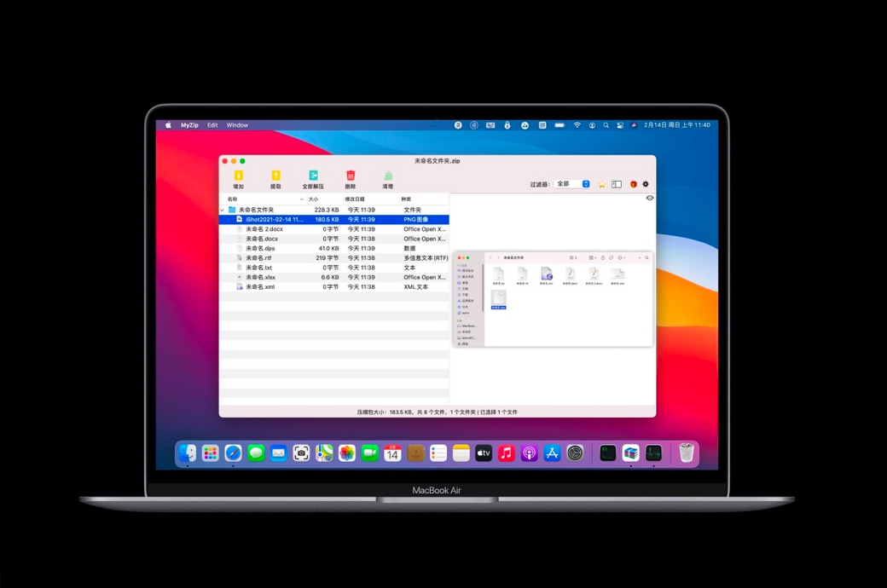The height and width of the screenshot is (588, 887).
Task: Click the Spotlight search icon in menu bar
Action: point(606,125)
